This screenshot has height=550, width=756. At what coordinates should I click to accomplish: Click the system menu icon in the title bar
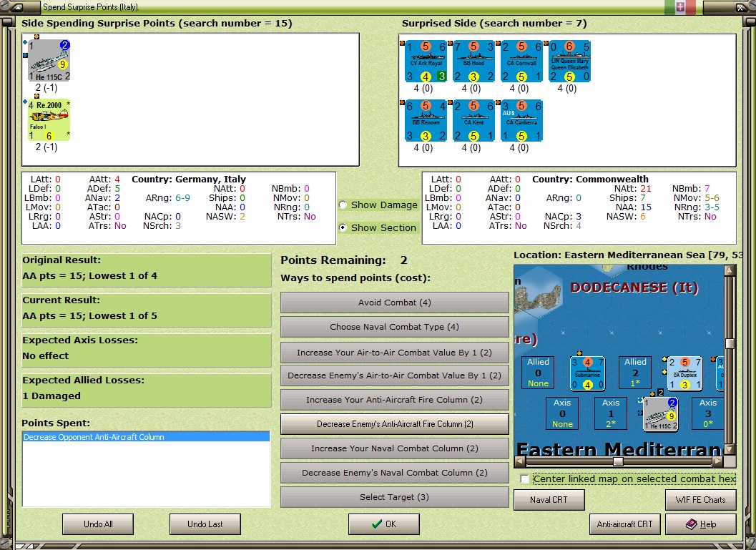(16, 7)
